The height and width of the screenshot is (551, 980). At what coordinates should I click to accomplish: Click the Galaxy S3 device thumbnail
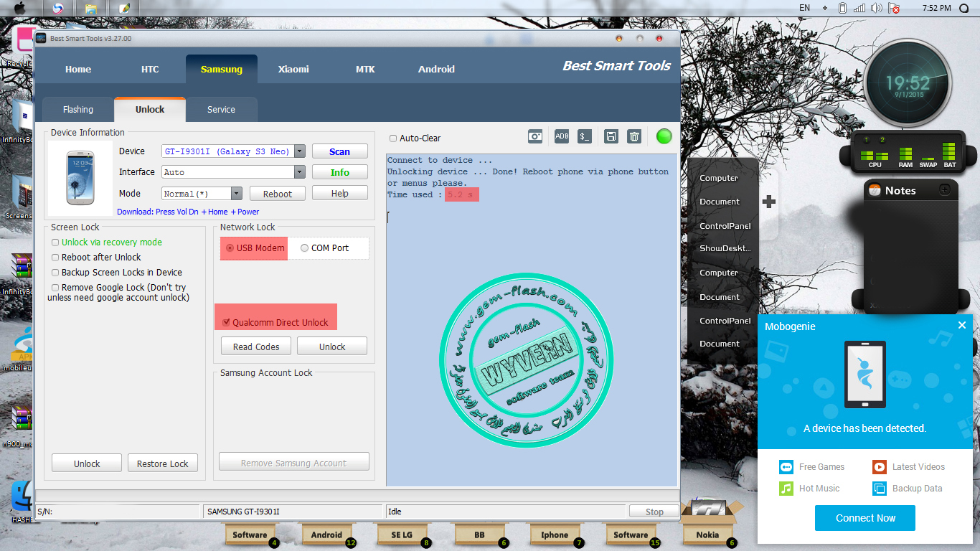[80, 178]
